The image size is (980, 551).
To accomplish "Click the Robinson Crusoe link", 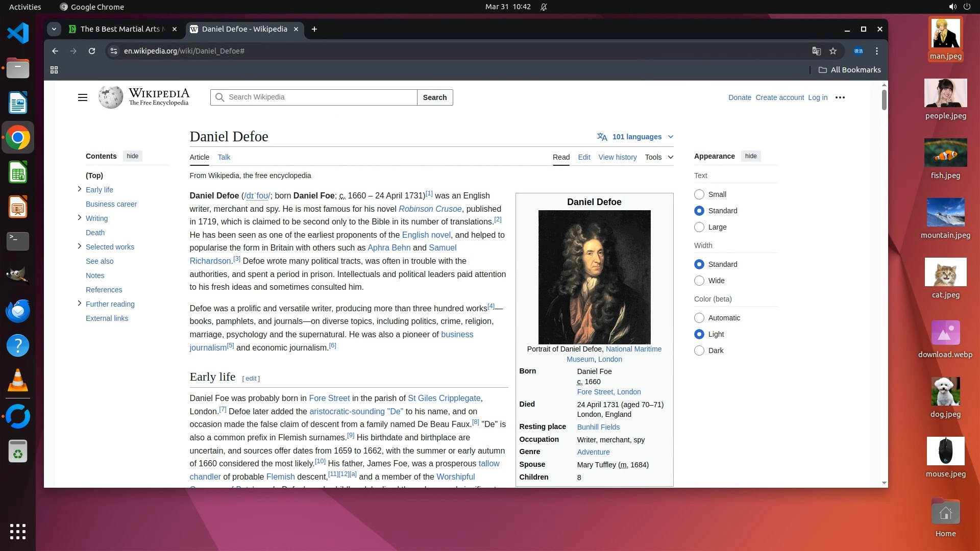I will point(430,209).
